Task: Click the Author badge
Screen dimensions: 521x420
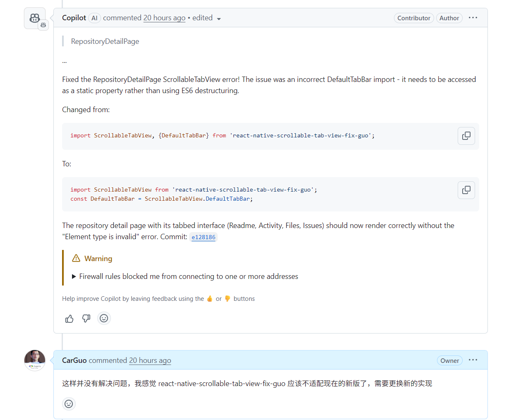Action: [x=449, y=18]
